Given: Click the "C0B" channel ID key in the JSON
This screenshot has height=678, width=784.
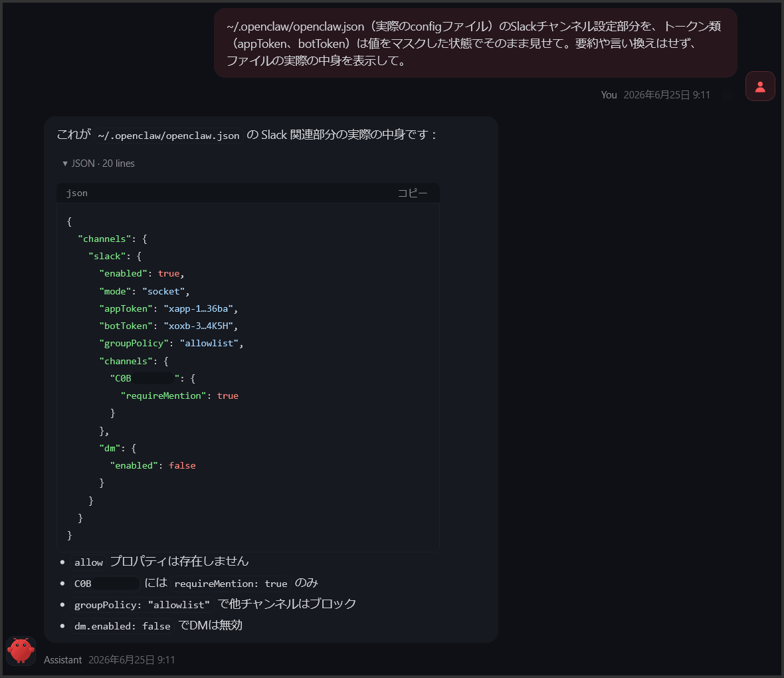Looking at the screenshot, I should pyautogui.click(x=153, y=378).
